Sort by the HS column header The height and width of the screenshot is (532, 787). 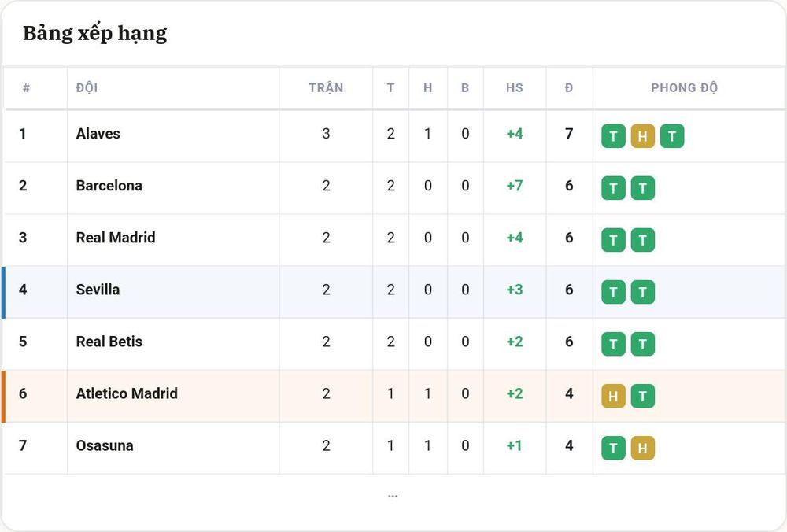(x=515, y=88)
